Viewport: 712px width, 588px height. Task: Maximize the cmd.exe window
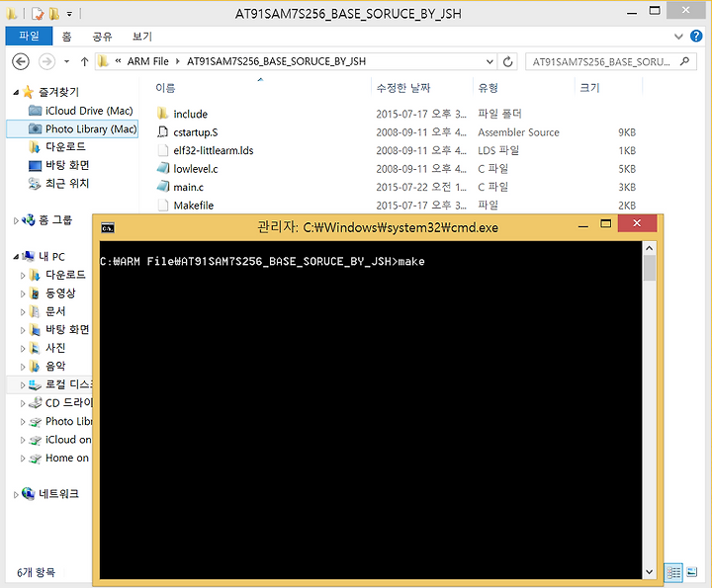coord(606,223)
